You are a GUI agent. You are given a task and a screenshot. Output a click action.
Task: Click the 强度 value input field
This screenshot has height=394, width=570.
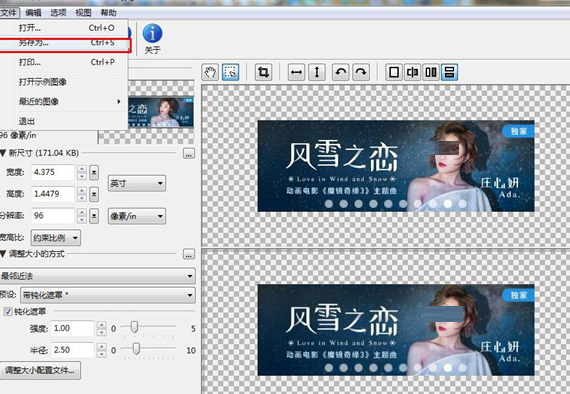coord(72,328)
